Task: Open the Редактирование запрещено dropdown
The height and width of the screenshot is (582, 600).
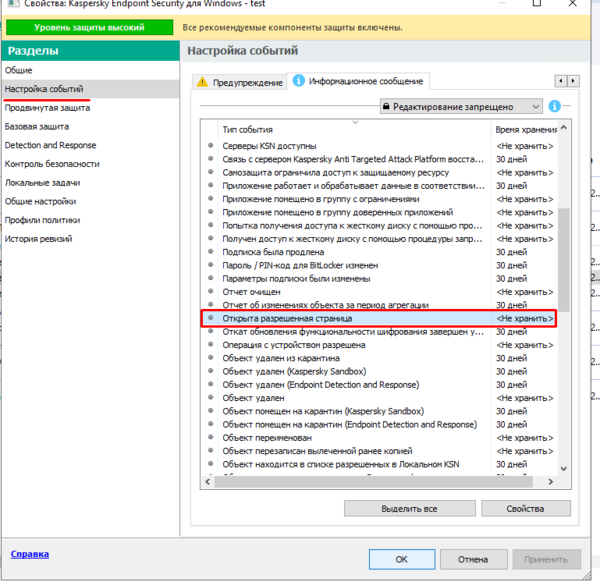Action: 461,106
